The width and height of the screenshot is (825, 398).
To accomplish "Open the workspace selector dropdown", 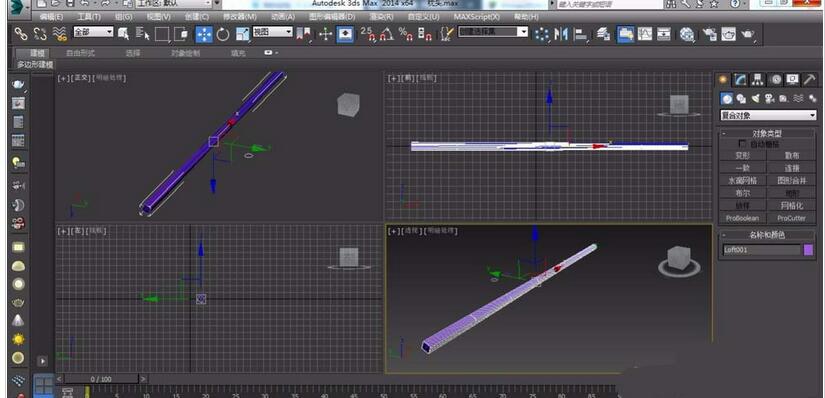I will (174, 3).
